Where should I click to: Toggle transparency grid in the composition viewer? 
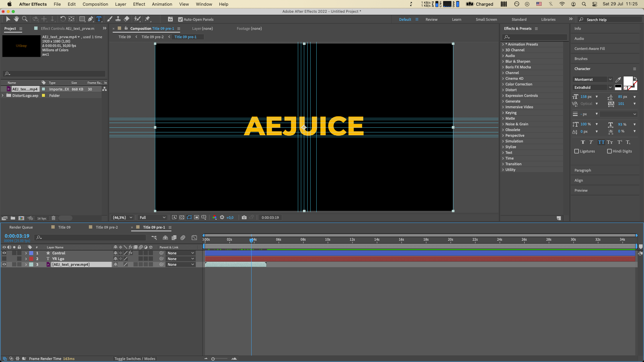click(181, 217)
